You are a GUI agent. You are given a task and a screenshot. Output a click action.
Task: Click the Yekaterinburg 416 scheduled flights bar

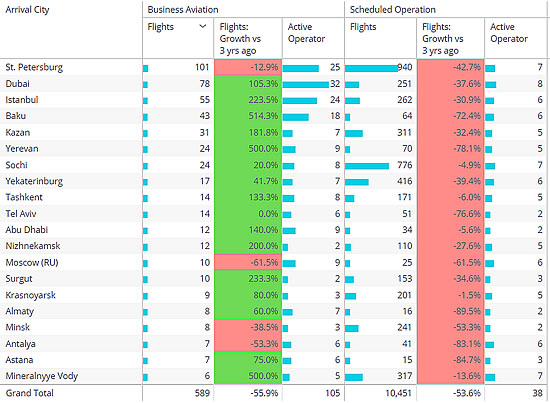point(357,182)
